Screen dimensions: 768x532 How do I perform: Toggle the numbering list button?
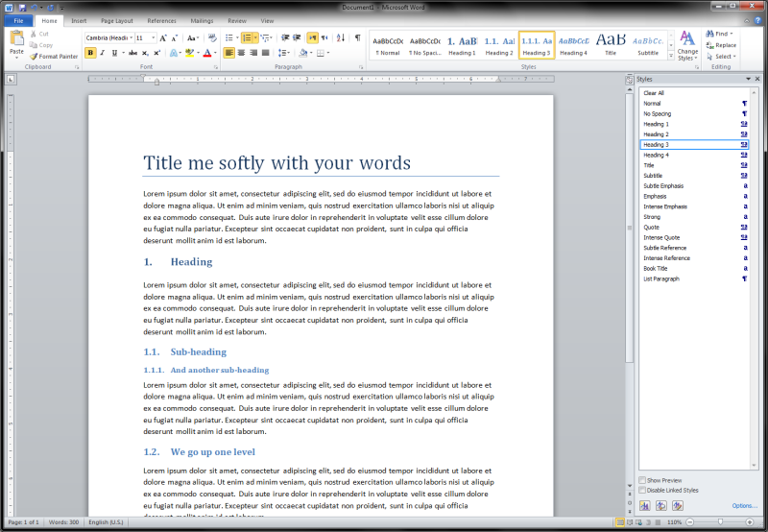point(249,37)
